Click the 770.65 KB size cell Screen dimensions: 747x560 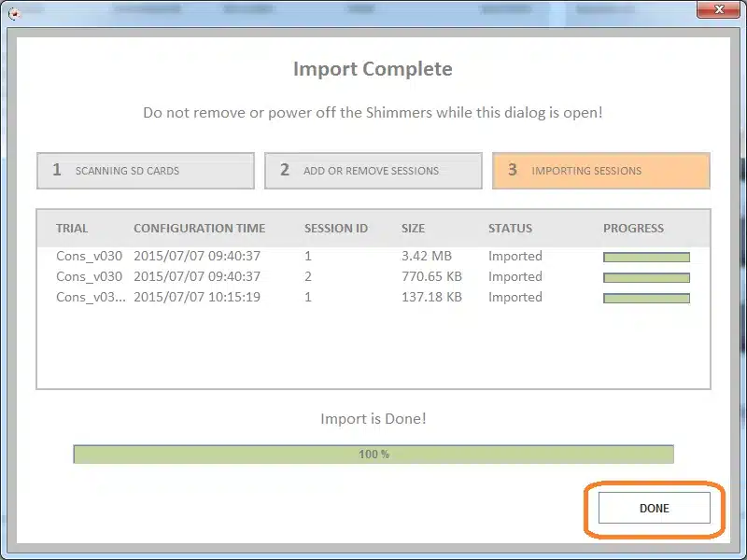coord(431,276)
